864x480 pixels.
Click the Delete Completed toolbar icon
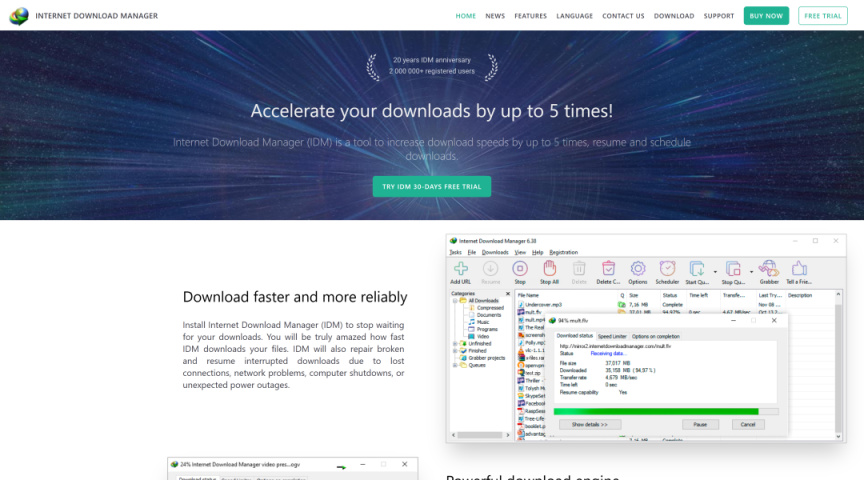tap(608, 269)
